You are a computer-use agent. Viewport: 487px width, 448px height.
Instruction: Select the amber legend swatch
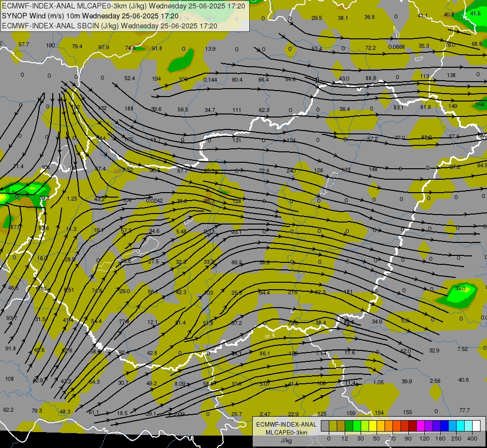[x=381, y=426]
